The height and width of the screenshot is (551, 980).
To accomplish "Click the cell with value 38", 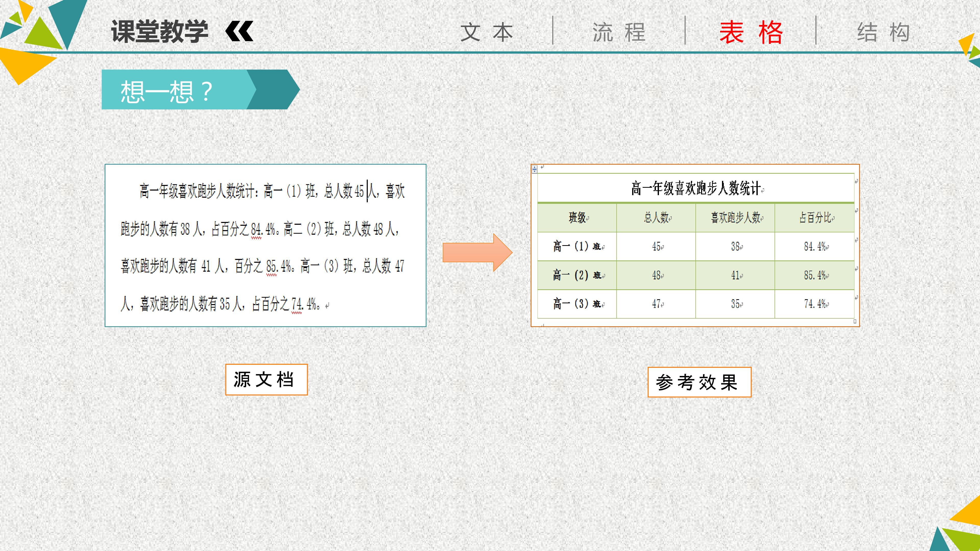I will click(x=735, y=246).
